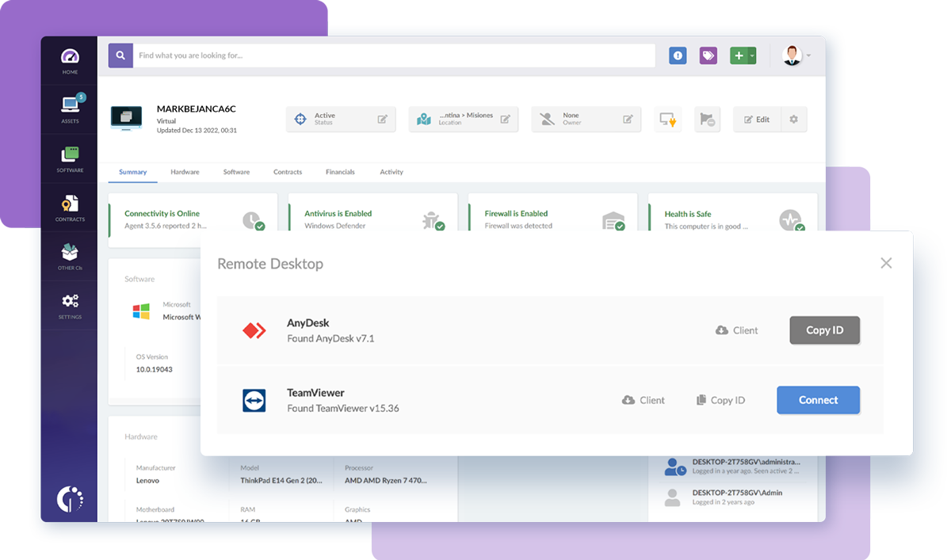Copy the AnyDesk ID

pos(824,330)
